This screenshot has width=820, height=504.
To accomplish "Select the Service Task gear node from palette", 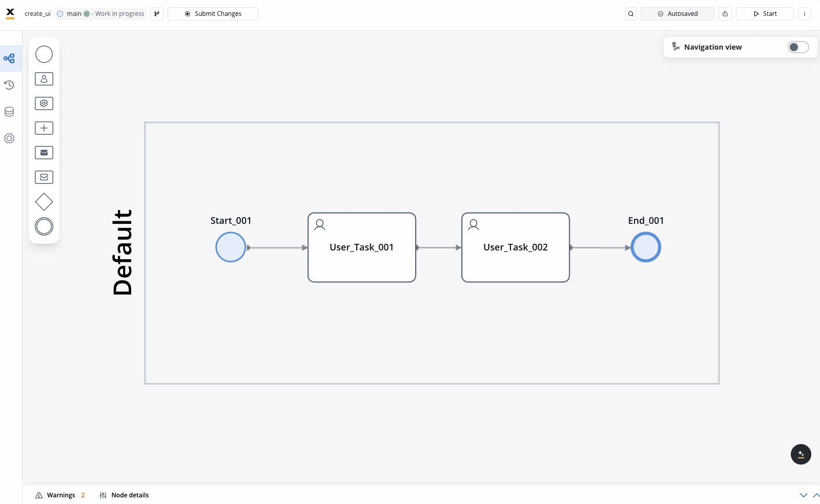I will tap(44, 103).
